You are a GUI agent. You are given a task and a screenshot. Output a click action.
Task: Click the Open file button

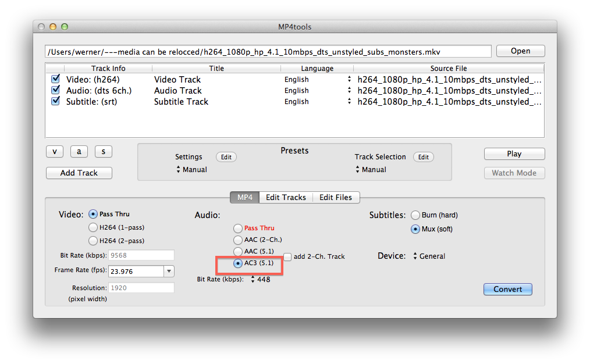520,51
